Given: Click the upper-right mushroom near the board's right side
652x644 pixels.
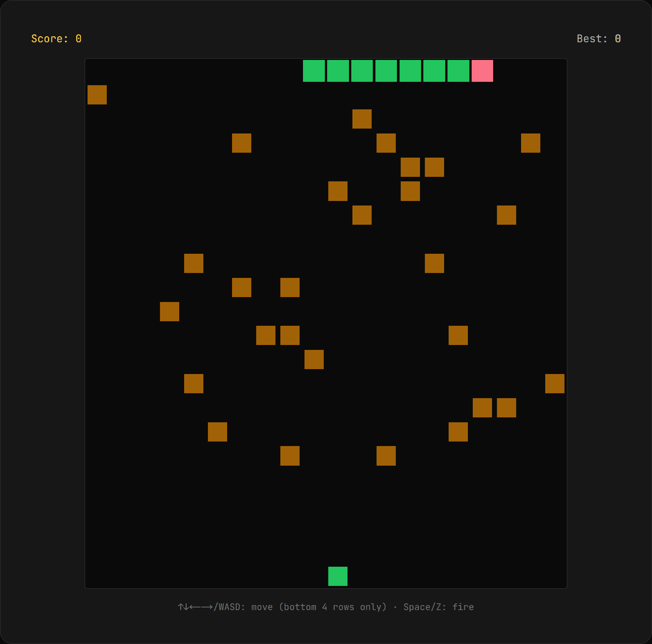Looking at the screenshot, I should [x=531, y=143].
